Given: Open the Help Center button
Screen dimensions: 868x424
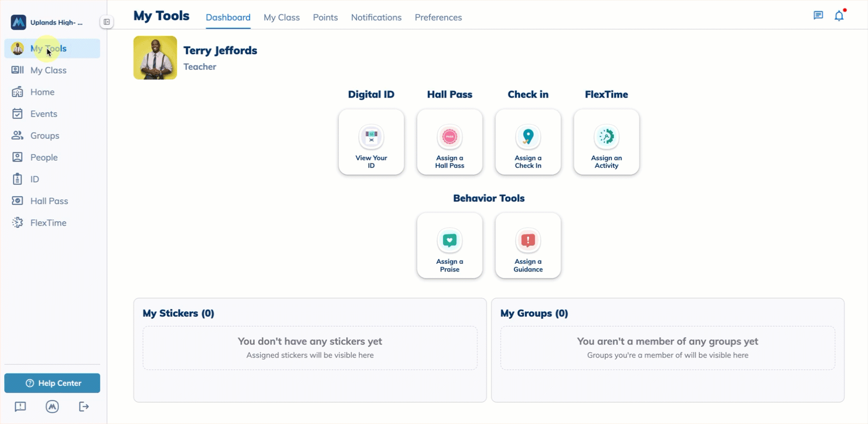Looking at the screenshot, I should pos(52,383).
